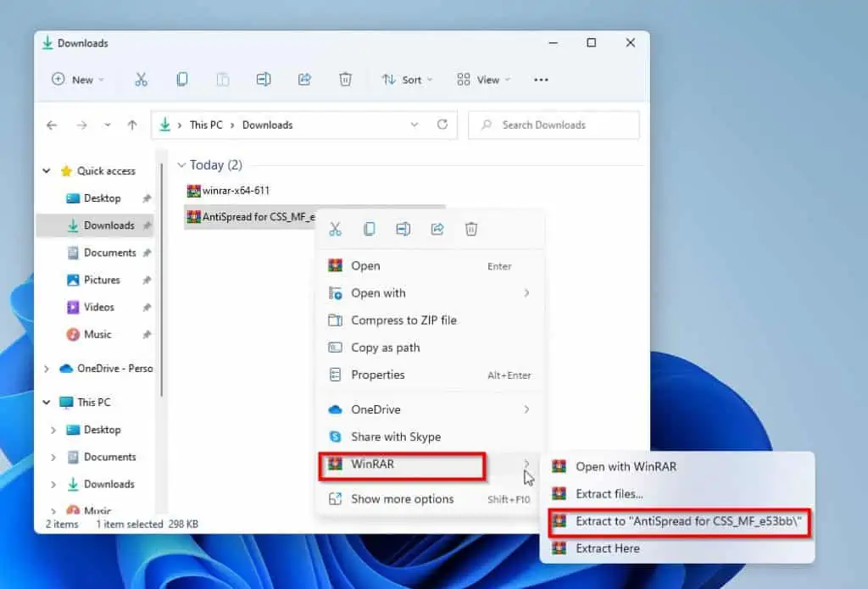Screen dimensions: 868x589
Task: Click the pin icon next to Desktop in Quick access
Action: point(147,198)
